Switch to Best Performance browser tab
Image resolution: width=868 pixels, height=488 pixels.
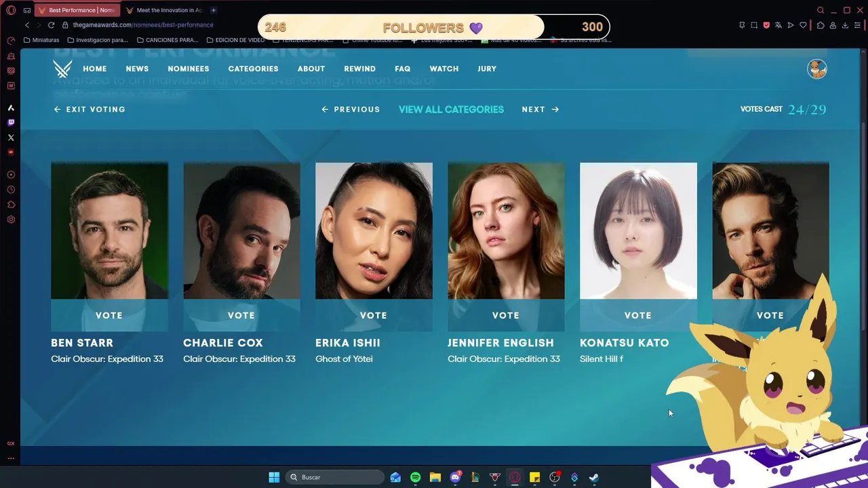click(x=77, y=10)
